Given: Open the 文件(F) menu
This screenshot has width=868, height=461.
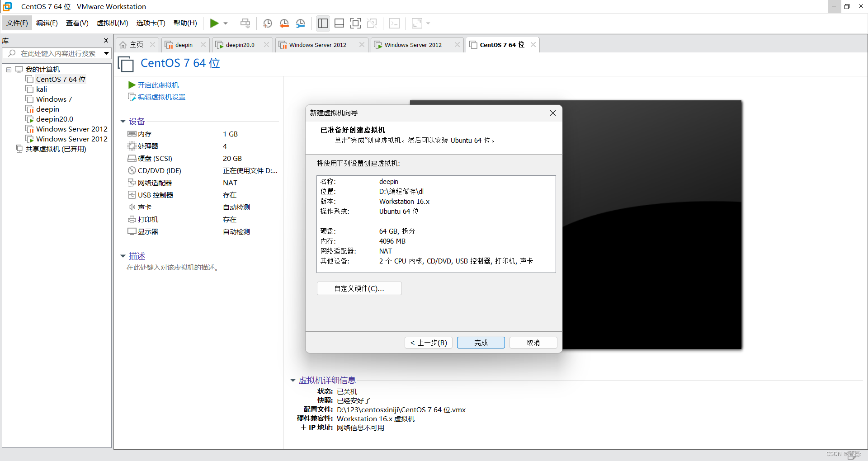Looking at the screenshot, I should 17,23.
